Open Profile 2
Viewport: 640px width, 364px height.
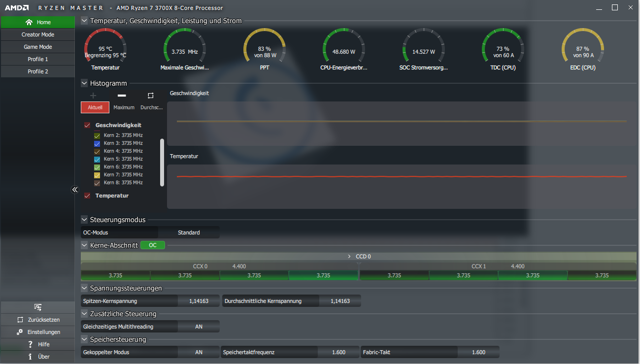pyautogui.click(x=38, y=71)
